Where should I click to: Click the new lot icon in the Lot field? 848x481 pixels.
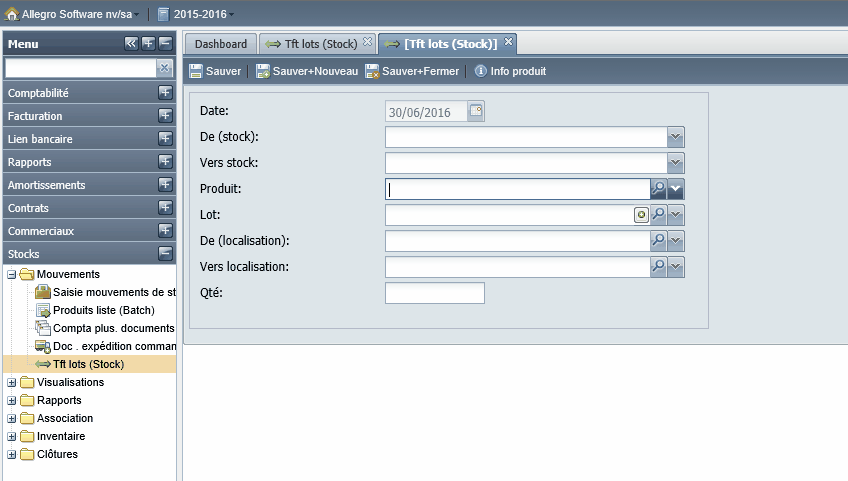(x=641, y=215)
